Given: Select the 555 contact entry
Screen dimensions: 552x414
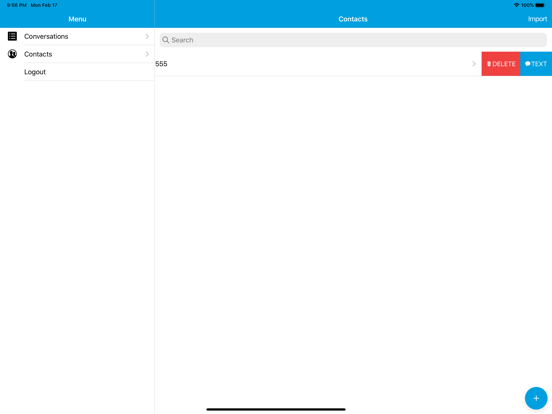Looking at the screenshot, I should tap(318, 64).
